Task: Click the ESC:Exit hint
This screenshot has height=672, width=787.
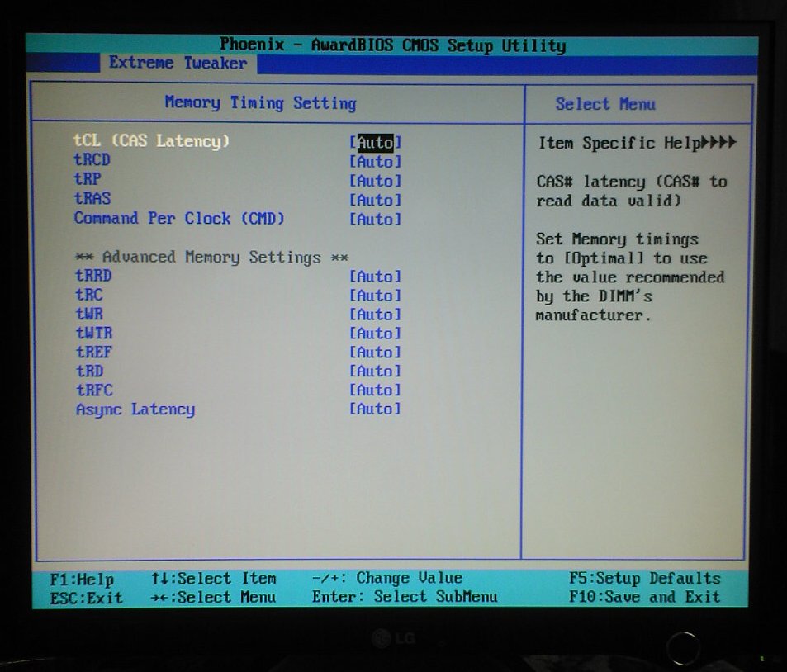Action: [87, 598]
